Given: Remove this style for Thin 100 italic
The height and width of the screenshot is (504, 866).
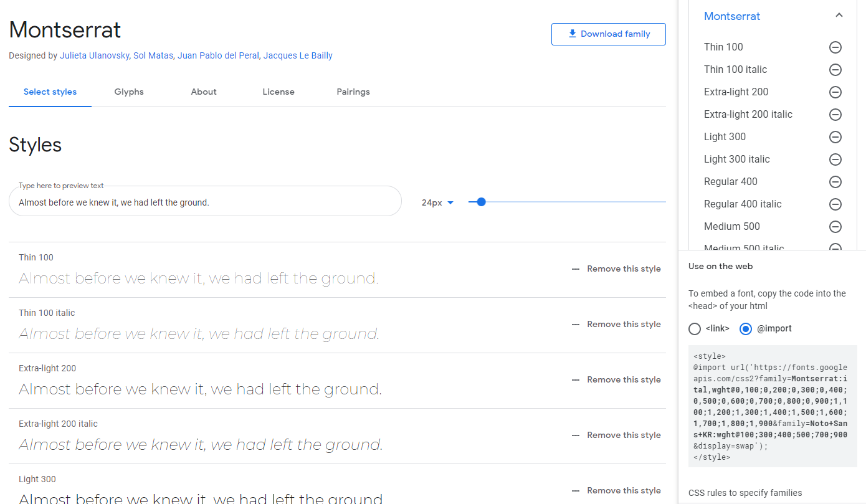Looking at the screenshot, I should [x=616, y=325].
